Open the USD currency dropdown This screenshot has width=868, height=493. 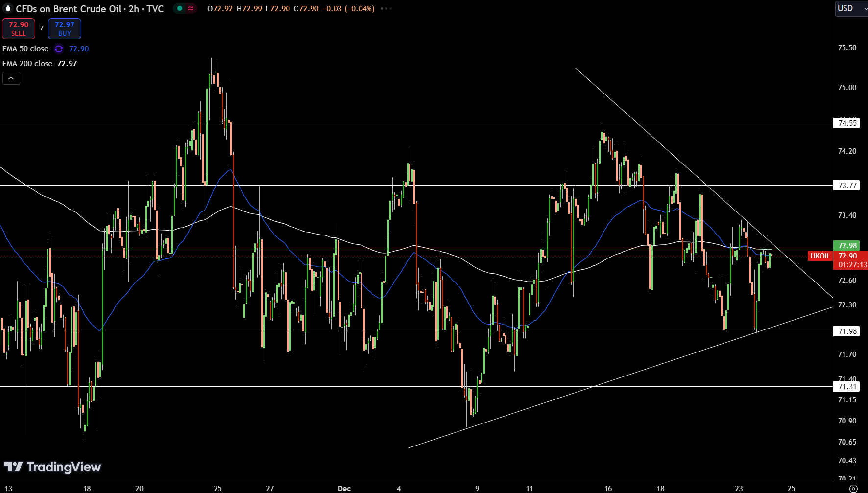coord(851,8)
